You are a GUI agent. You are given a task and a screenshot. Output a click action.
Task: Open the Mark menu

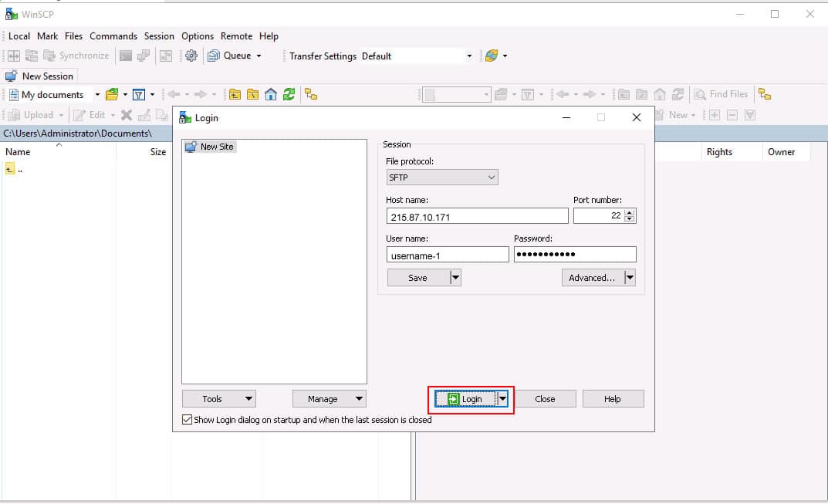click(x=48, y=36)
